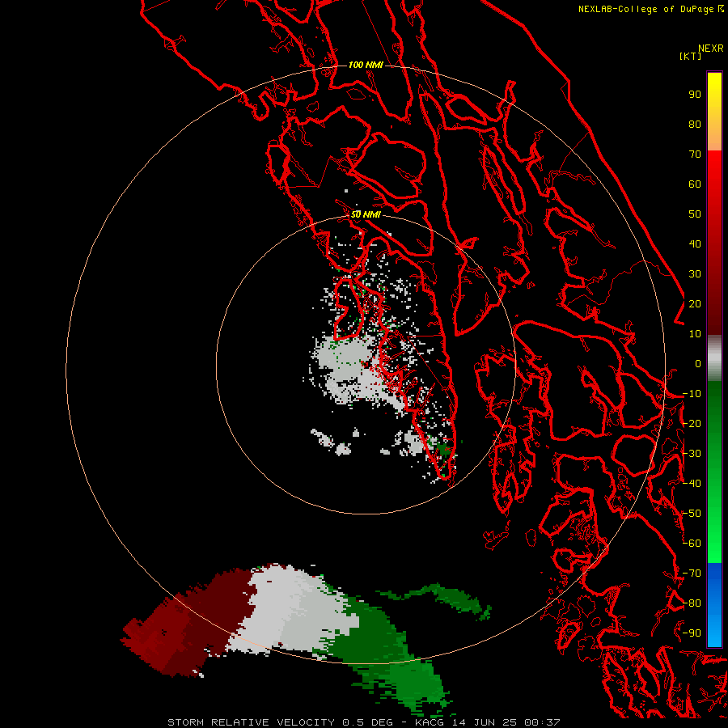Click the 70 value on velocity scale

pyautogui.click(x=695, y=154)
